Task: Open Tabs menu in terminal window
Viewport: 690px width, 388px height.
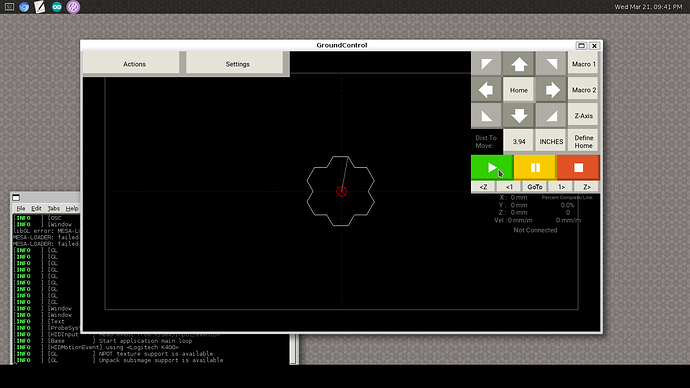Action: [53, 209]
